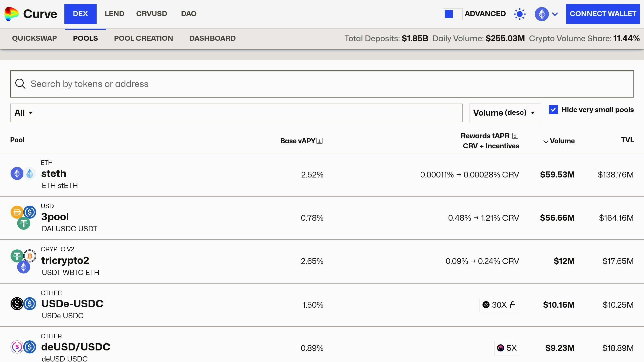Screen dimensions: 644x362
Task: Switch to the LEND tab
Action: coord(114,14)
